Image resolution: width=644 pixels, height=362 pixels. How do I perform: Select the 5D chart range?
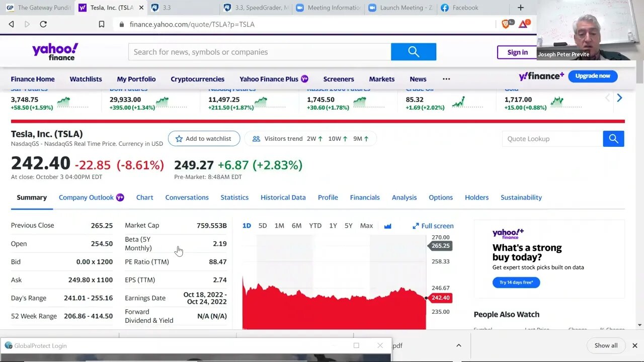(x=263, y=226)
